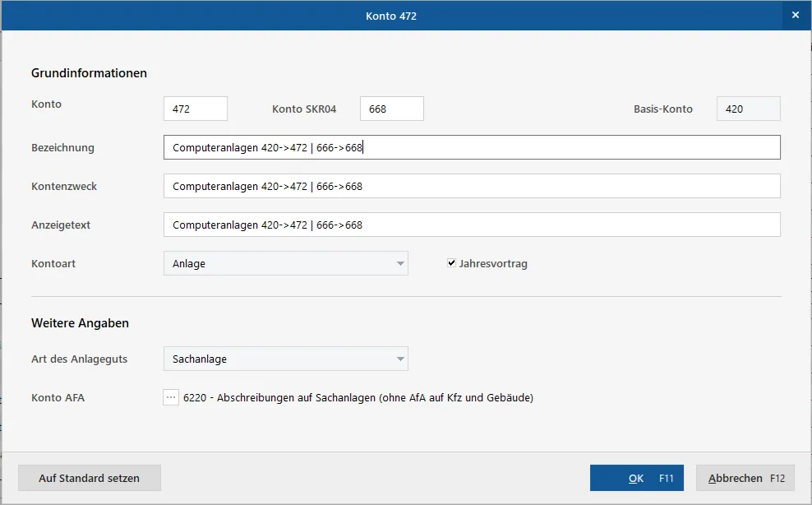812x505 pixels.
Task: Close the Konto 472 dialog window
Action: tap(796, 16)
